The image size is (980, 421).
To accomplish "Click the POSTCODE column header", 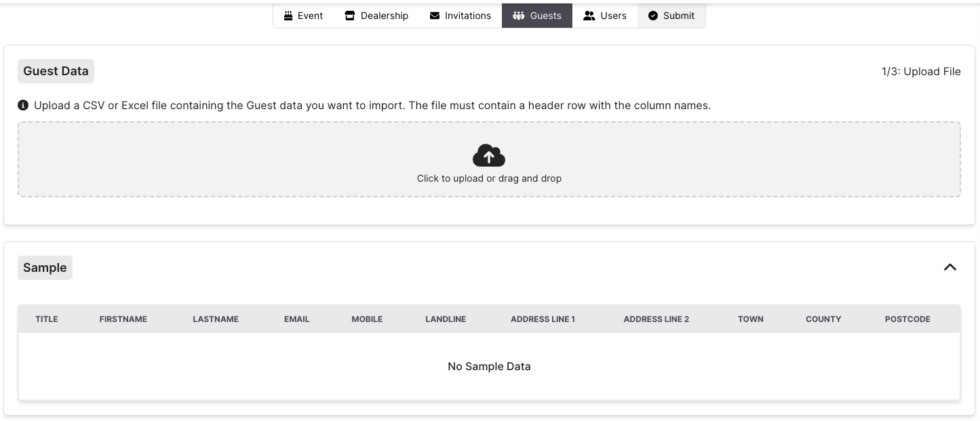I will point(907,319).
